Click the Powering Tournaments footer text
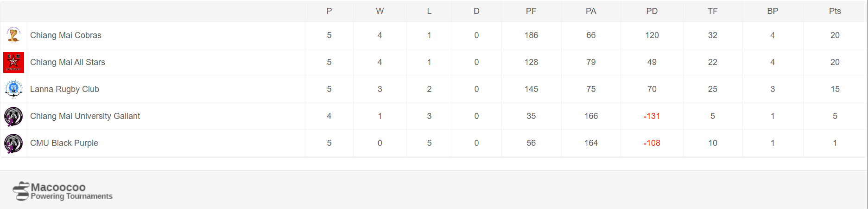This screenshot has width=868, height=209. 71,196
